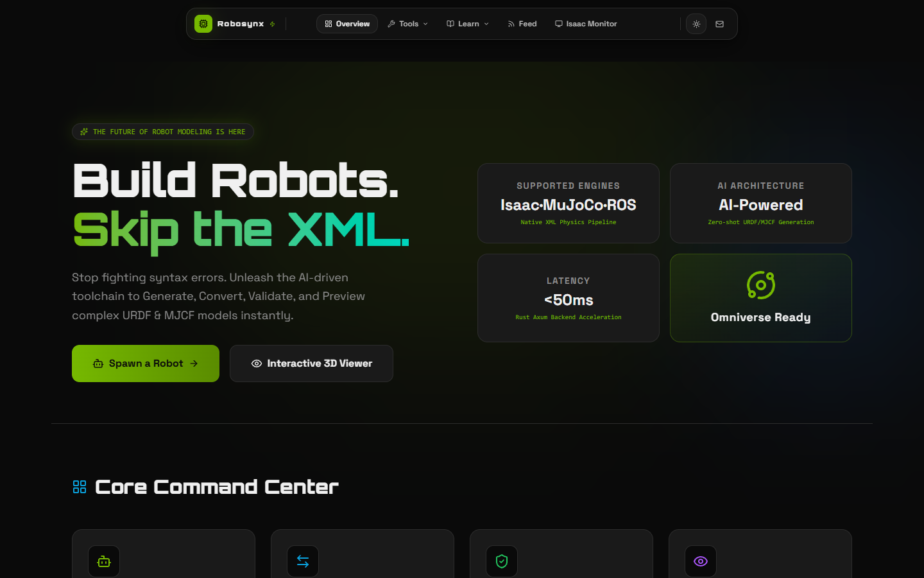Image resolution: width=924 pixels, height=578 pixels.
Task: Click the blue converter arrows icon
Action: tap(303, 561)
